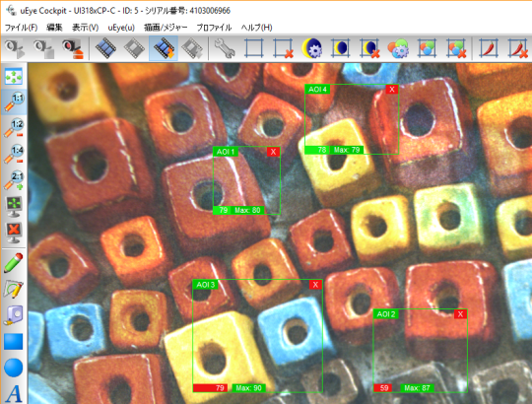Screen dimensions: 532x404
Task: Click the close camera icon
Action: point(72,48)
